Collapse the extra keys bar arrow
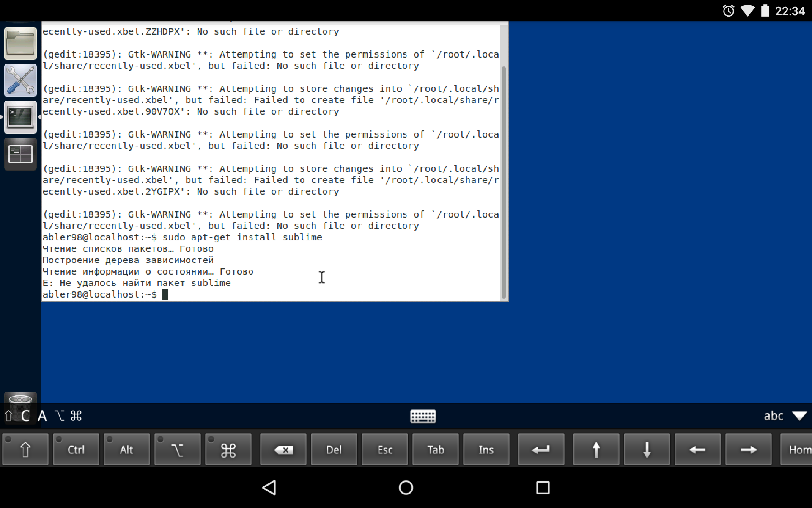The image size is (812, 508). [x=799, y=416]
